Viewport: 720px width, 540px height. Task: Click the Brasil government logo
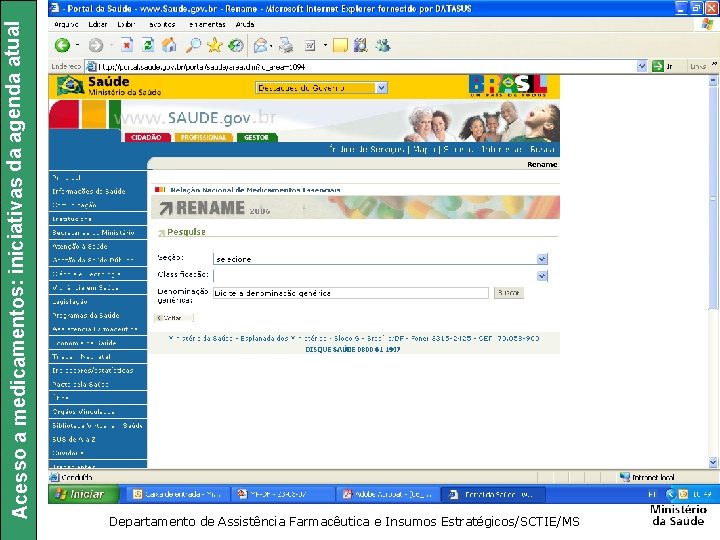click(x=508, y=86)
